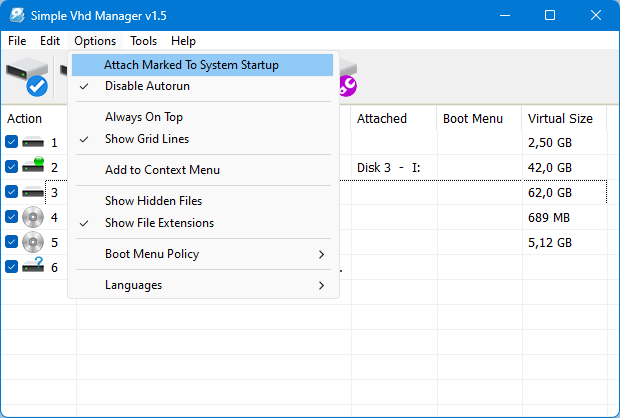Sort by the Virtual Size column header
Screen dimensions: 620x418
coord(560,118)
